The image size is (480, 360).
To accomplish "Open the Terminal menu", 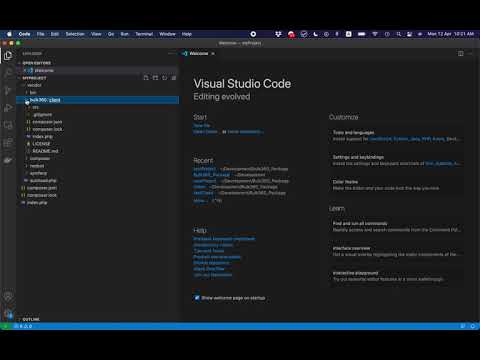I will pyautogui.click(x=144, y=34).
